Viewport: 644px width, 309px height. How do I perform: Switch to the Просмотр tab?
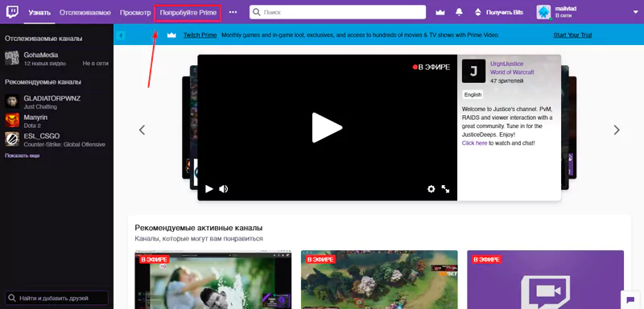pyautogui.click(x=135, y=13)
